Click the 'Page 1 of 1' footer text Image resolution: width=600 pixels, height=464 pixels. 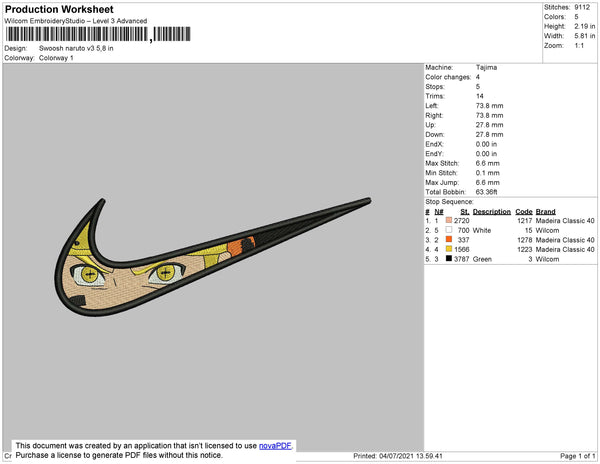click(x=578, y=456)
